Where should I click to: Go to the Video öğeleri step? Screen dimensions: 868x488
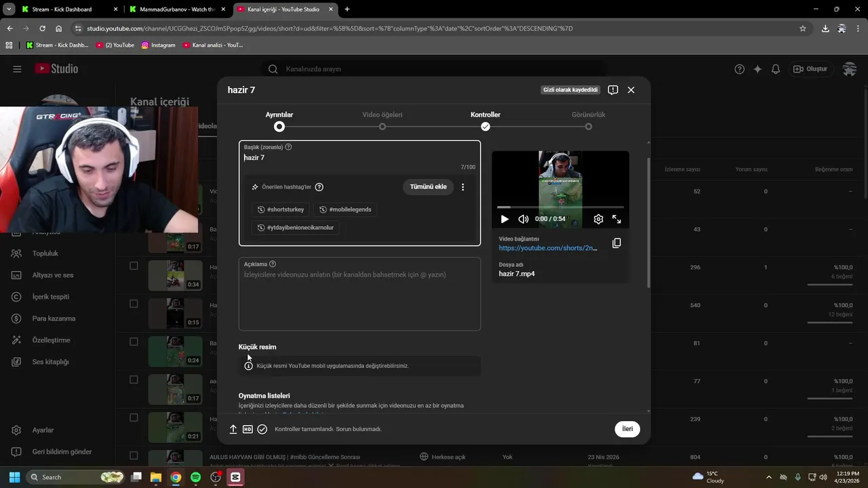[382, 121]
